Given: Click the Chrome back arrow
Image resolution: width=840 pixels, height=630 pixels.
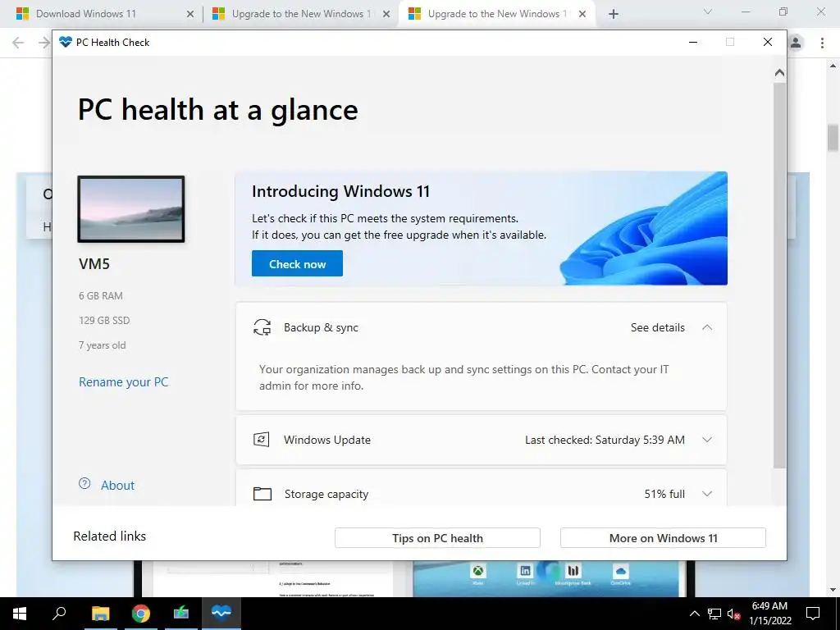Looking at the screenshot, I should tap(18, 43).
